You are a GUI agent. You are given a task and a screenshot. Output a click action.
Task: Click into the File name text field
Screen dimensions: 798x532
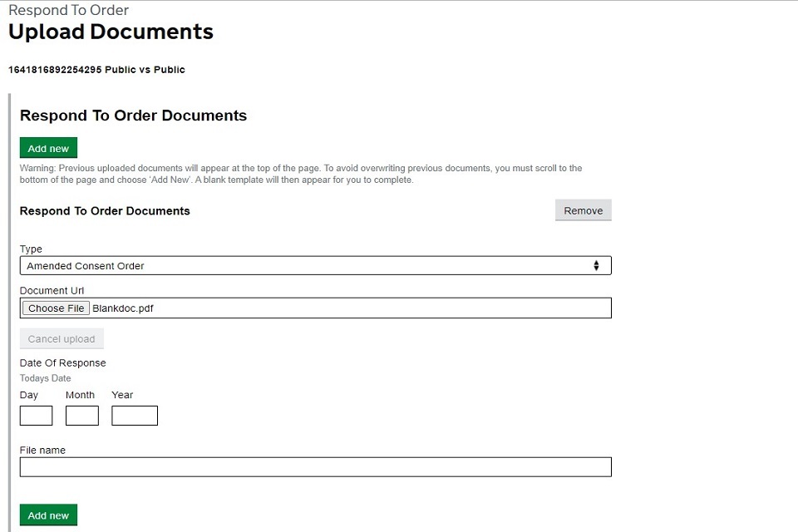click(315, 467)
